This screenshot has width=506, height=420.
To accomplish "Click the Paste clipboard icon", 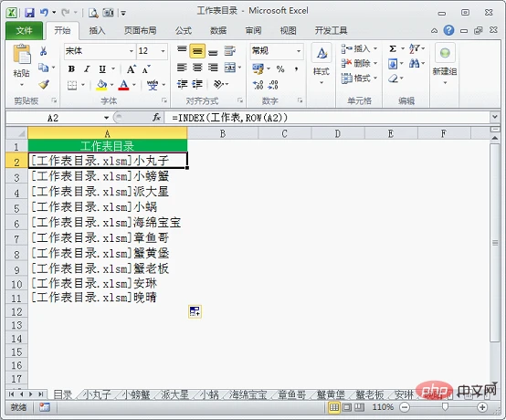I will (x=22, y=54).
